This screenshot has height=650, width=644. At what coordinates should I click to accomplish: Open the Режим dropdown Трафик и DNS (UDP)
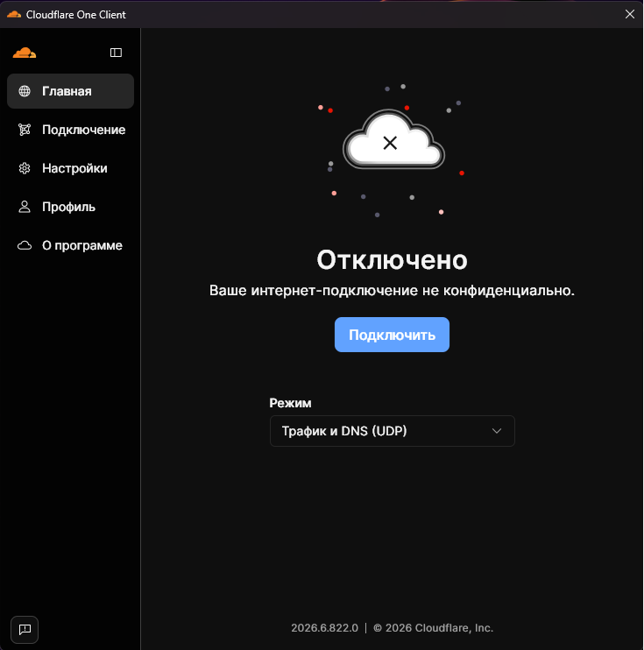coord(393,431)
